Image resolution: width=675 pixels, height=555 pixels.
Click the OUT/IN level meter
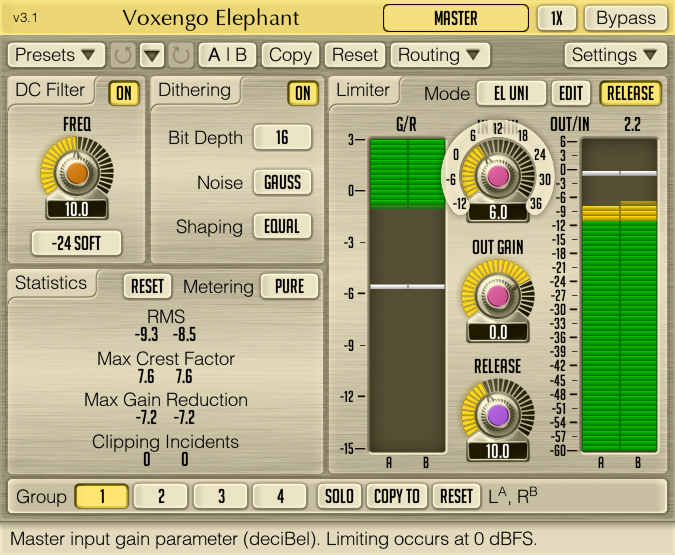619,295
